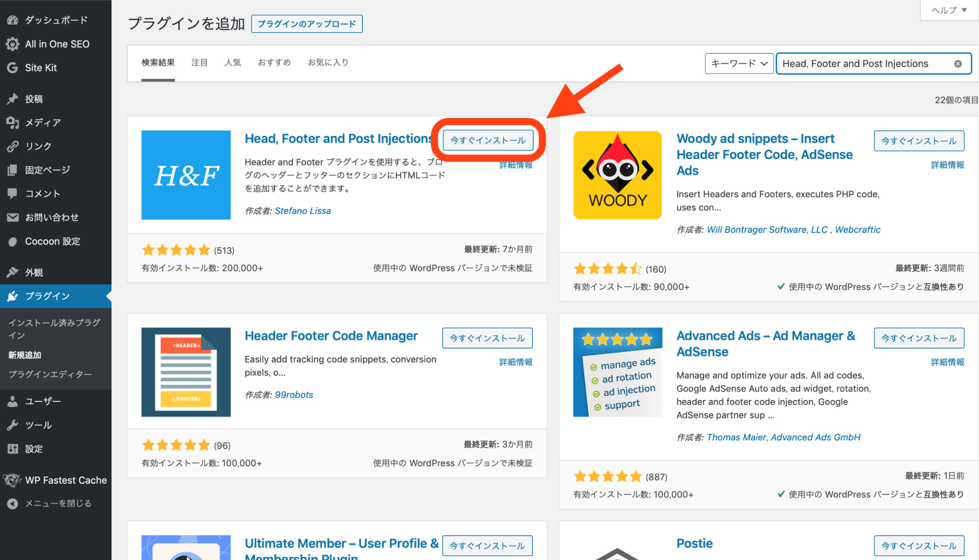Click 最終更新: 3週間前 text

tap(930, 268)
